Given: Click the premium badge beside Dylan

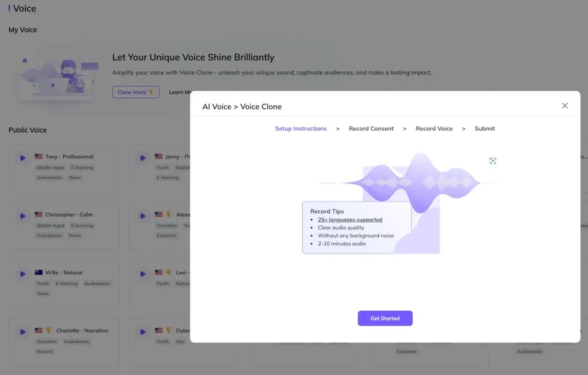Looking at the screenshot, I should click(168, 330).
